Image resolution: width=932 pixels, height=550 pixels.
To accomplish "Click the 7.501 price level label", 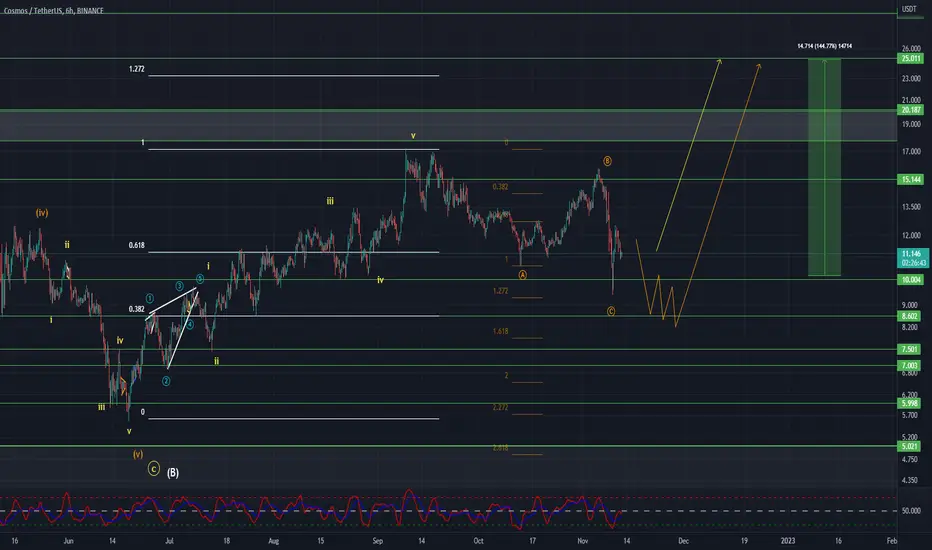I will 909,350.
